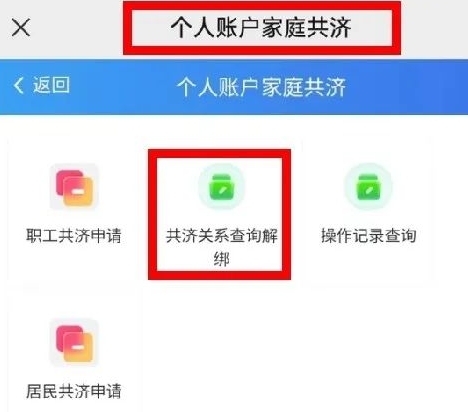The image size is (468, 412).
Task: Open the 居民共济申请 pink-orange icon
Action: [74, 343]
